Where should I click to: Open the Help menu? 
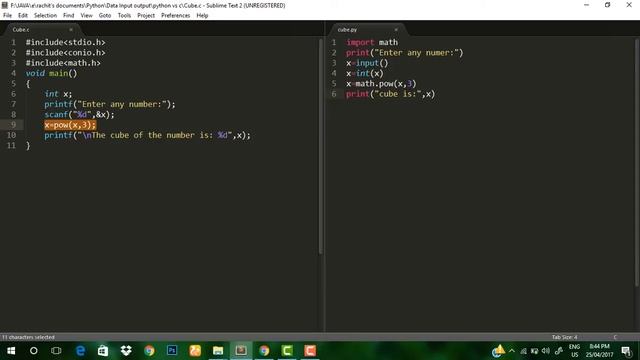pos(202,16)
